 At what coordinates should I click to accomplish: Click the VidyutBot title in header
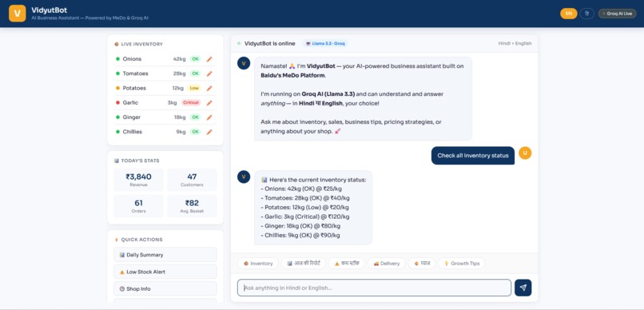click(50, 10)
